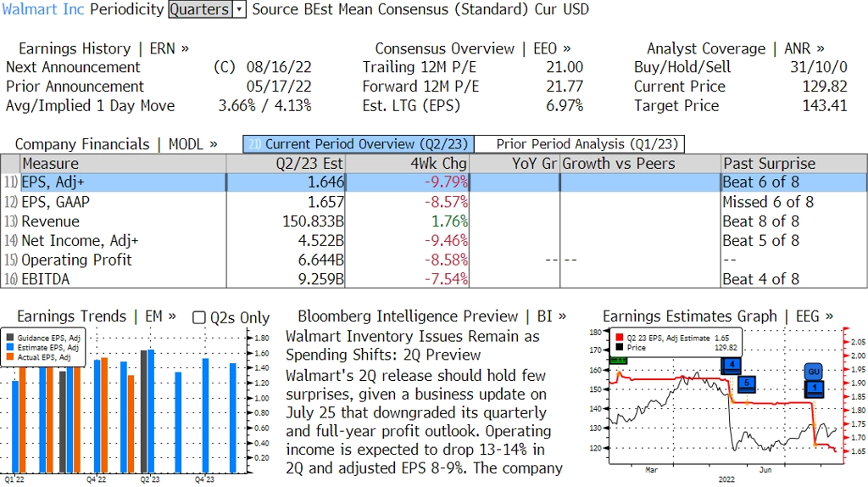Click Missed 6 of 8 surprise cell
The width and height of the screenshot is (868, 487).
tap(768, 202)
